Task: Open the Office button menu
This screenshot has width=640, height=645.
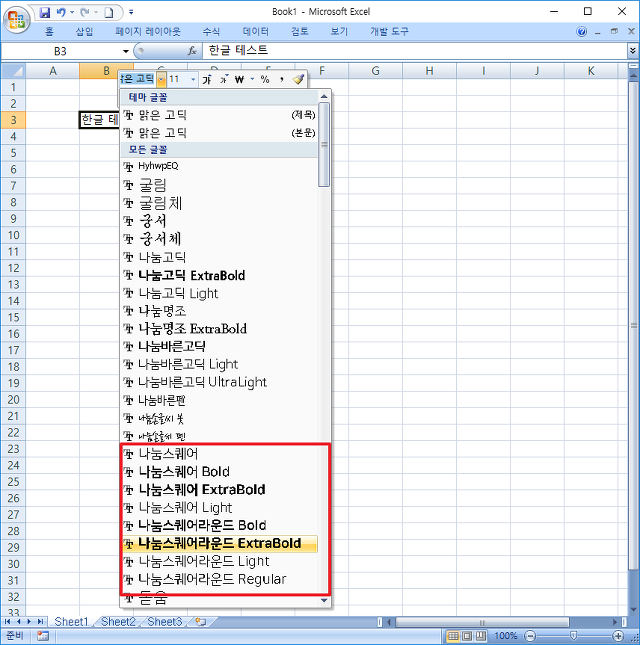Action: click(x=16, y=19)
